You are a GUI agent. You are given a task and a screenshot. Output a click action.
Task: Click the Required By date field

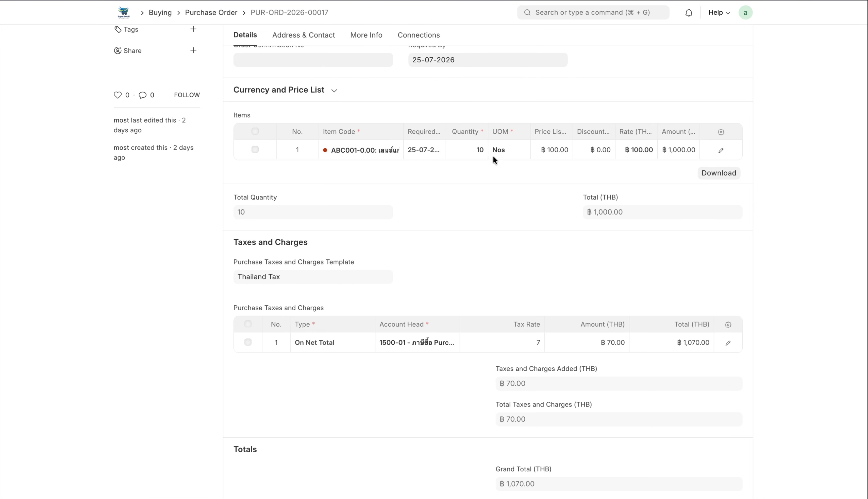pyautogui.click(x=488, y=60)
